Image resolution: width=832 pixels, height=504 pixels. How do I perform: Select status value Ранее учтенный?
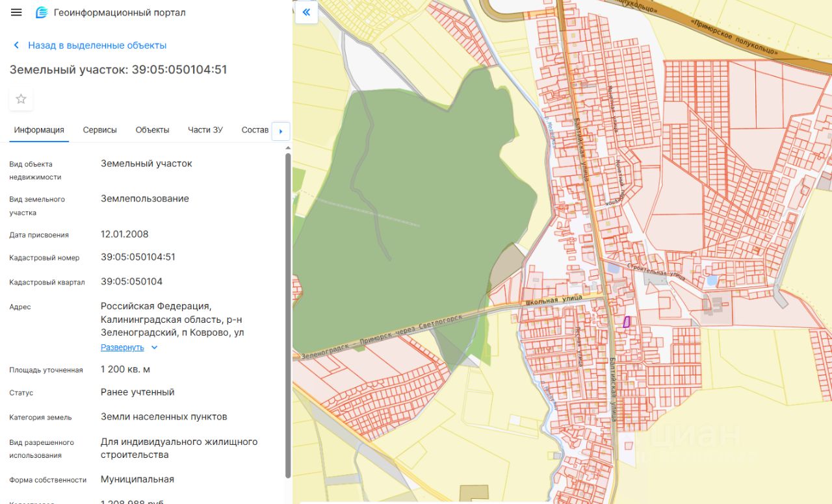click(x=138, y=392)
